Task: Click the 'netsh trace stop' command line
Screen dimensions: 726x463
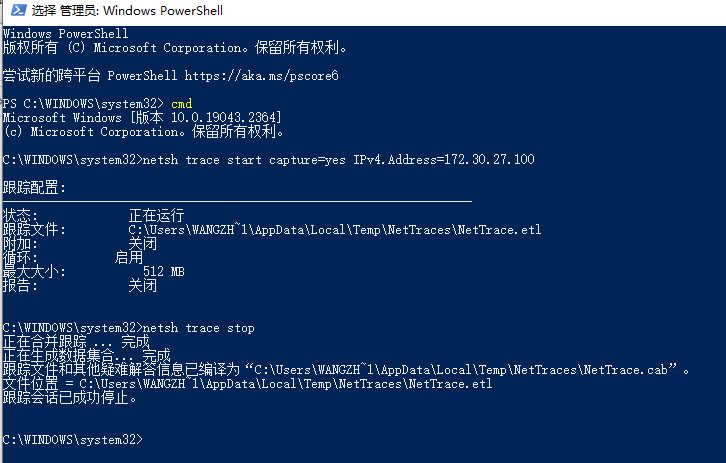Action: (129, 328)
